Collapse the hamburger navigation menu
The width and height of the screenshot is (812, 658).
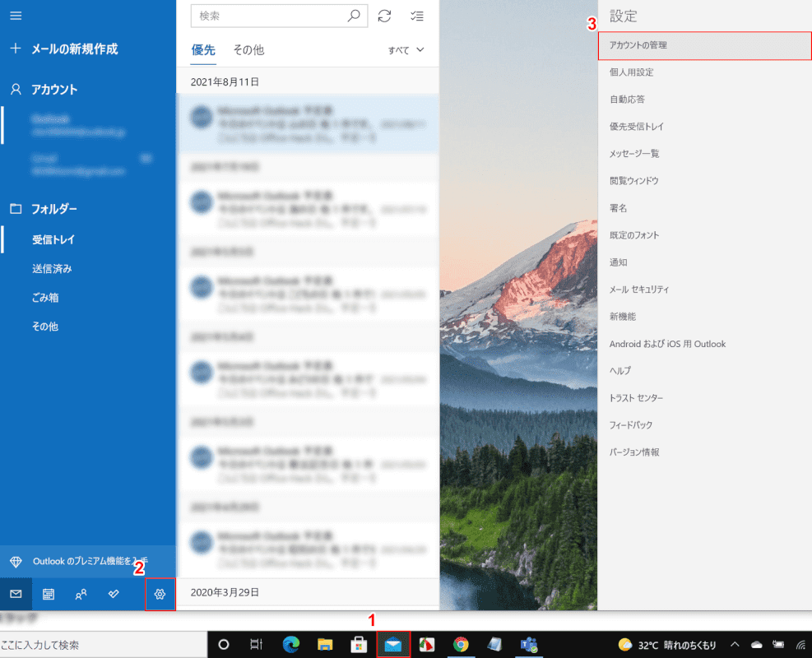pyautogui.click(x=16, y=16)
